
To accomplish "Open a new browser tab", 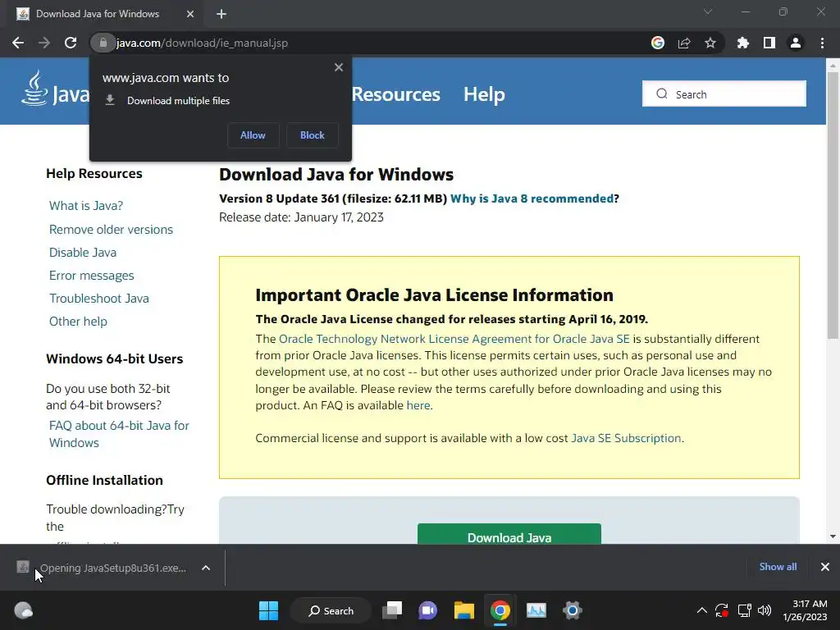I will pos(221,14).
